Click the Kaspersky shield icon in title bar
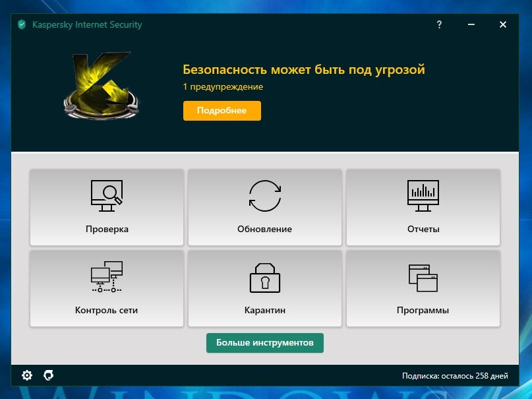This screenshot has height=399, width=532. pyautogui.click(x=22, y=24)
